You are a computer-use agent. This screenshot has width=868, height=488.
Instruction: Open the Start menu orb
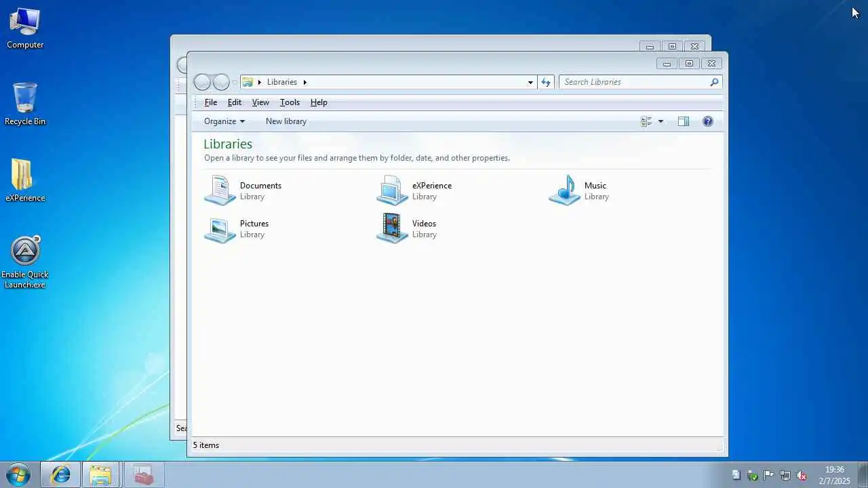pos(18,474)
